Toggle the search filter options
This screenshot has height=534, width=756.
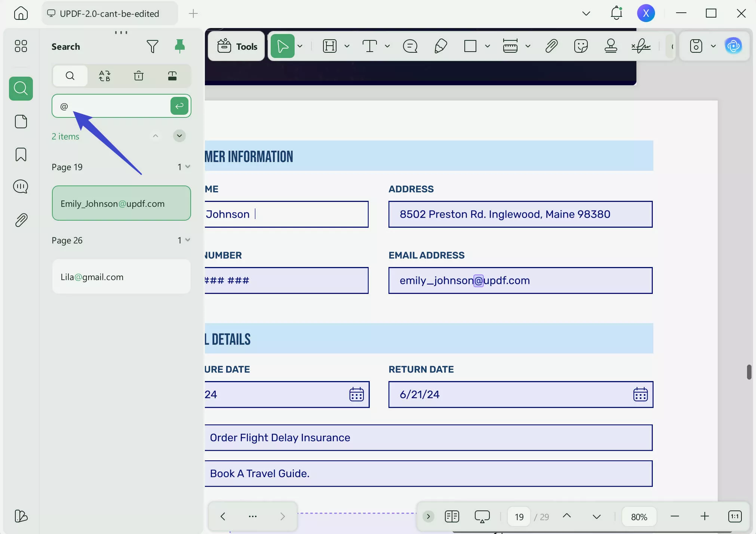point(152,46)
